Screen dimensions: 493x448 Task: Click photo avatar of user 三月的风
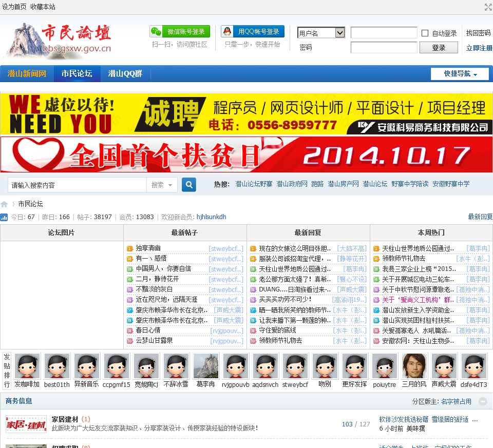pyautogui.click(x=414, y=366)
